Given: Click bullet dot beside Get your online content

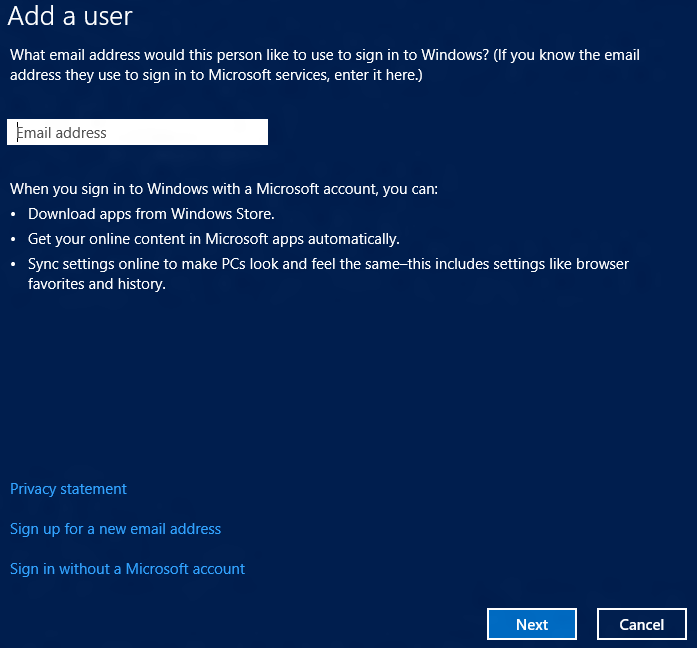Looking at the screenshot, I should 13,240.
